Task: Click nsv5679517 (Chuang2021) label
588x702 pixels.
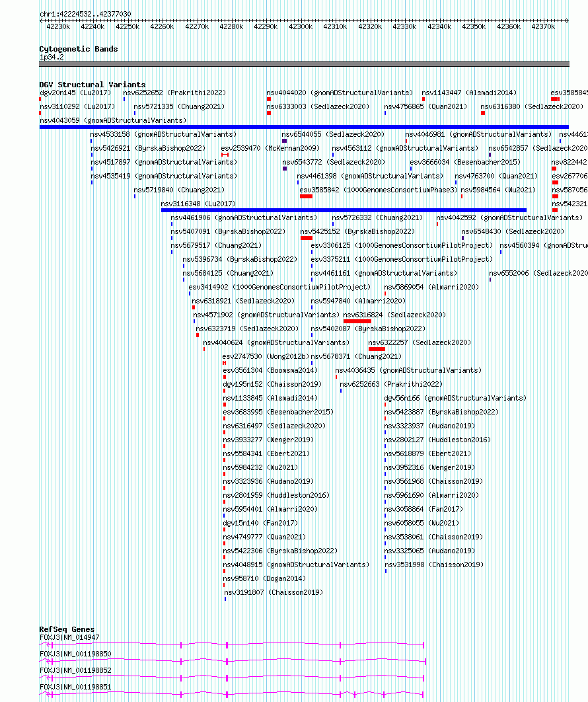Action: coord(216,245)
